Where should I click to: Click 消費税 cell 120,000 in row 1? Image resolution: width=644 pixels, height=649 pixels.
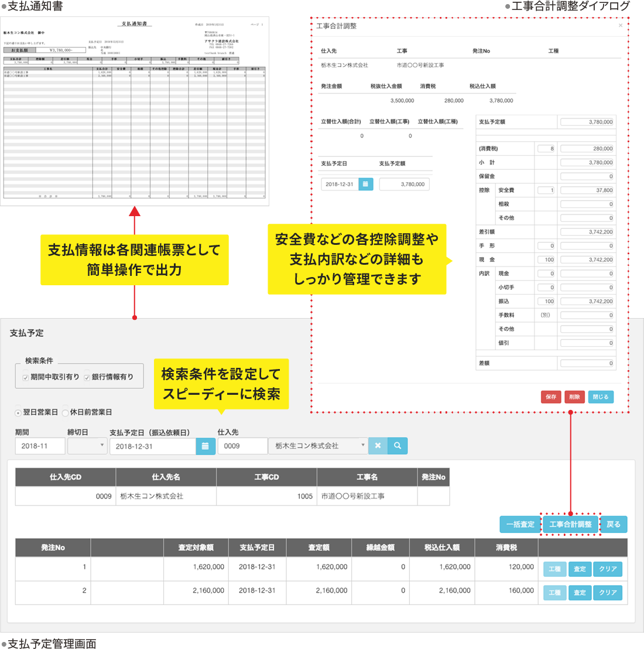(x=506, y=569)
